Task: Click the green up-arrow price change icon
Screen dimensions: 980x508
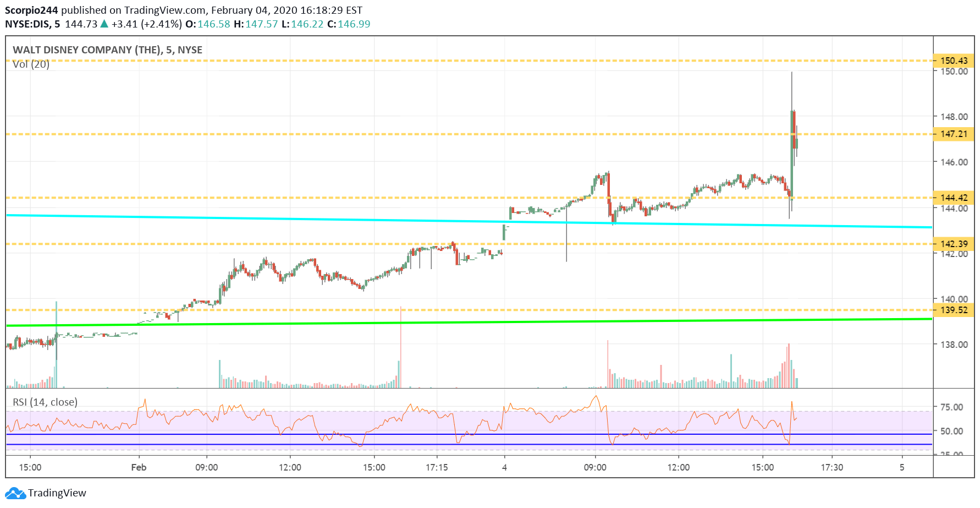Action: pos(104,24)
